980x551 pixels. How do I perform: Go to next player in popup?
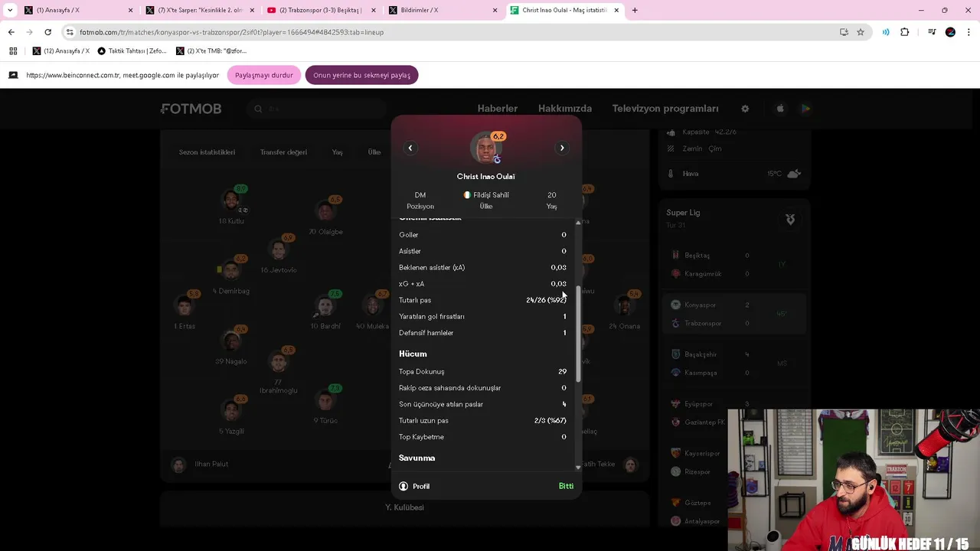tap(562, 148)
